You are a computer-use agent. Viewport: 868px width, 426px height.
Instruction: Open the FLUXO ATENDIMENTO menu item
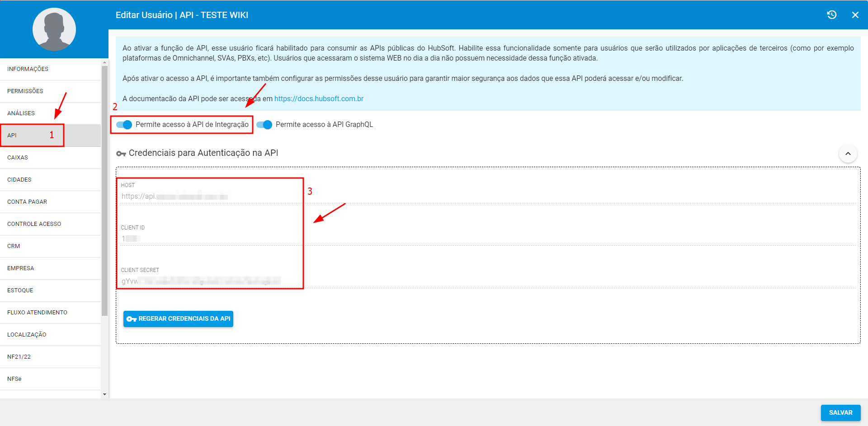click(x=50, y=313)
